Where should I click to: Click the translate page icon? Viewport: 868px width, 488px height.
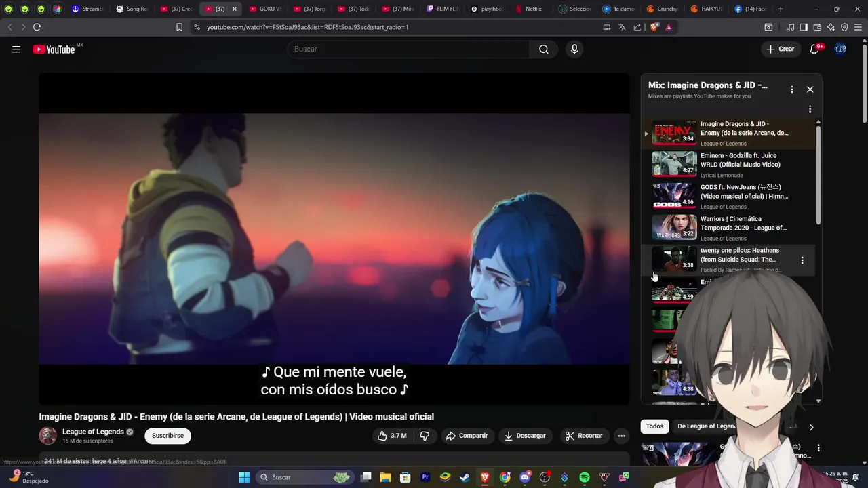(622, 27)
